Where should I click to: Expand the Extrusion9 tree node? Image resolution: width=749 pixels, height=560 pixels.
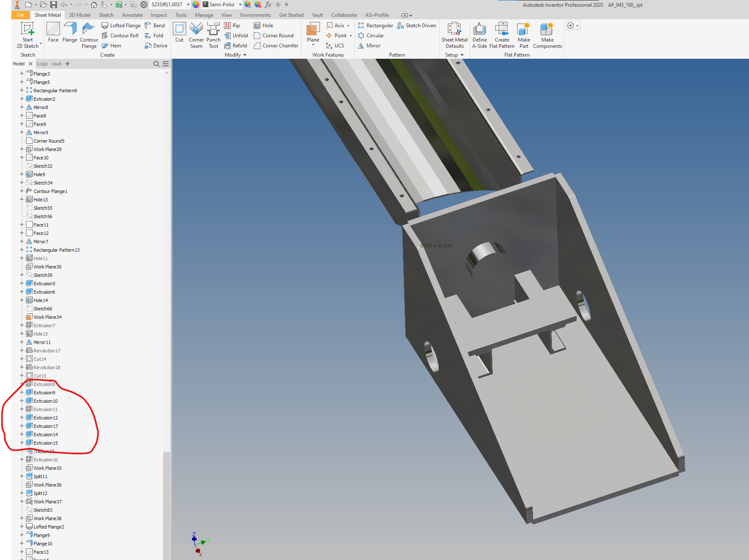click(x=22, y=392)
